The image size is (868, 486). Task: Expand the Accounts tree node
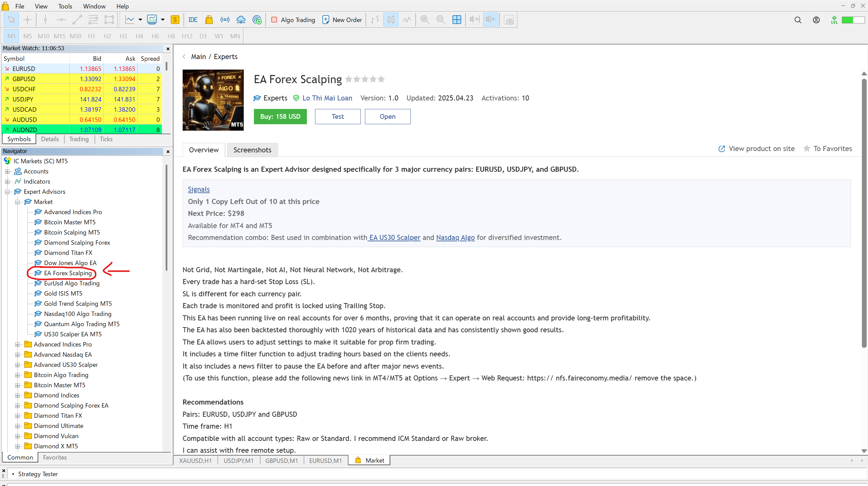[7, 171]
